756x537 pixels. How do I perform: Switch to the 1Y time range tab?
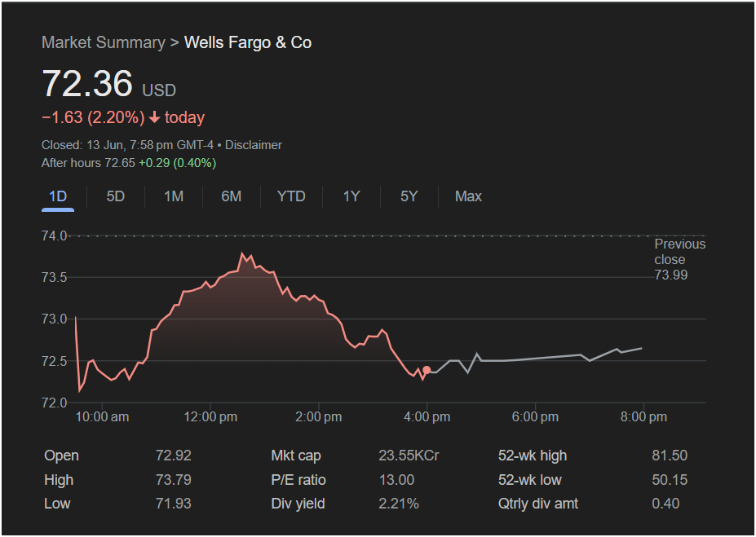coord(351,196)
